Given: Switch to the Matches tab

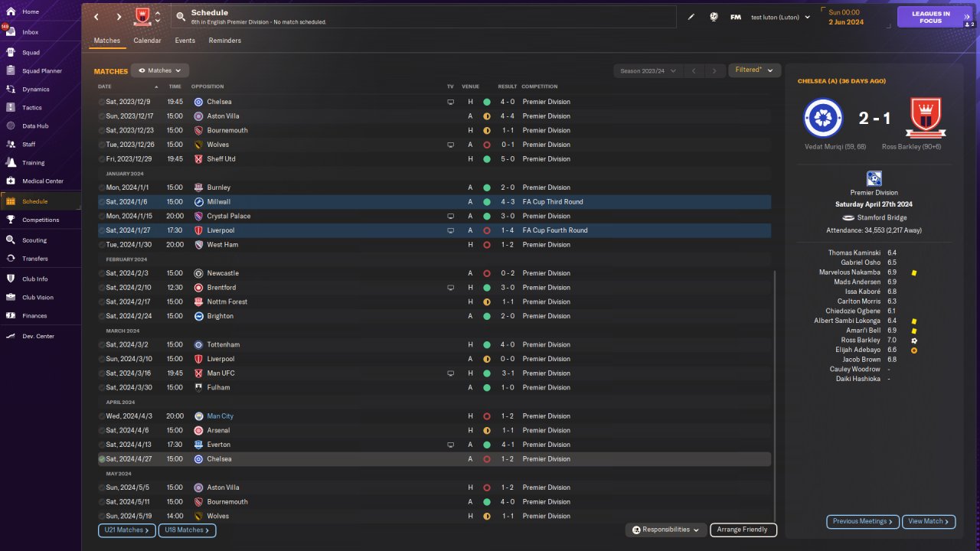Looking at the screenshot, I should [107, 41].
